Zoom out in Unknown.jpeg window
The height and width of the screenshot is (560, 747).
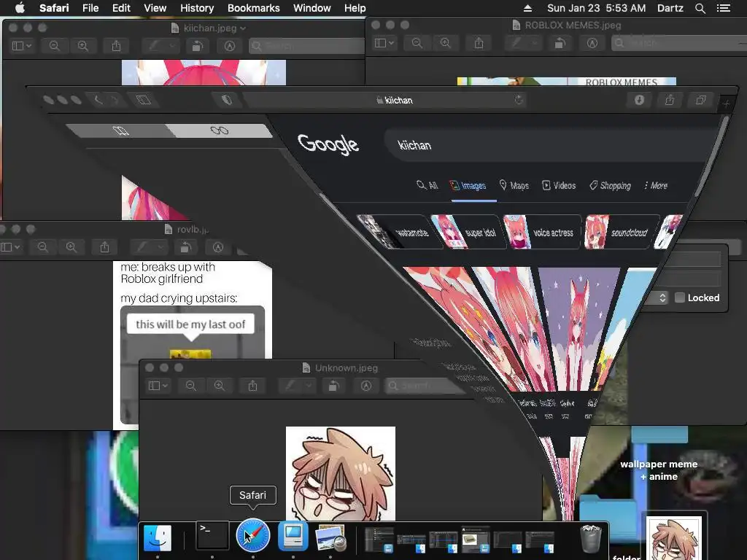pyautogui.click(x=191, y=385)
